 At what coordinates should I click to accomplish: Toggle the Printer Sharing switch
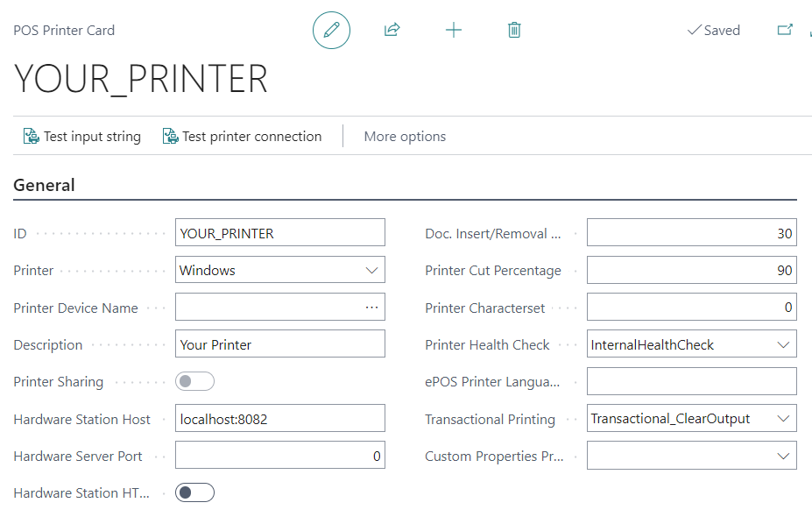click(x=194, y=382)
